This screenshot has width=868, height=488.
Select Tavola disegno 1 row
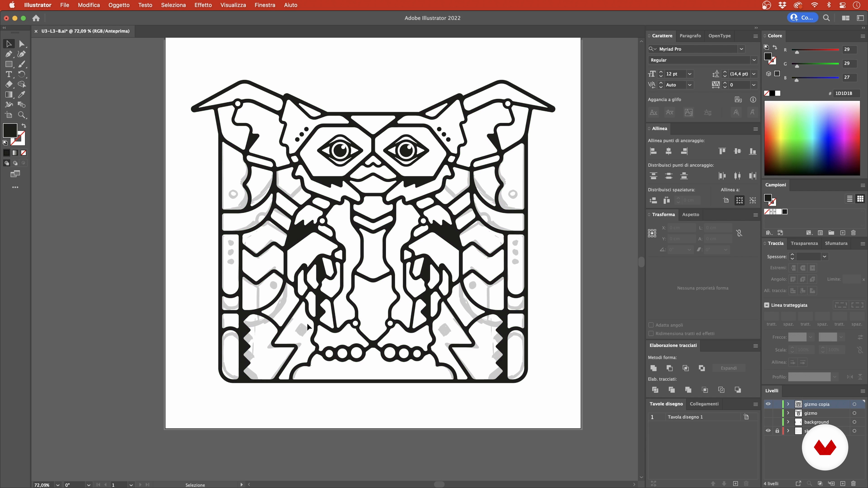click(x=703, y=417)
